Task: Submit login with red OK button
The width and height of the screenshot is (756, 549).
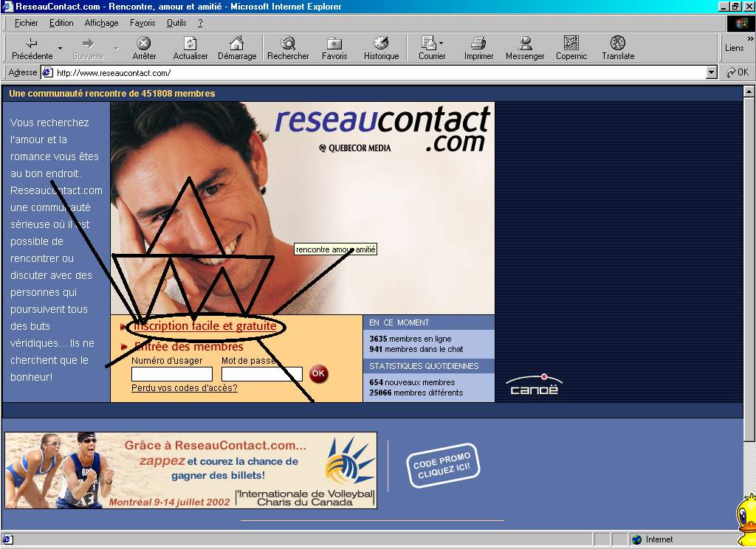Action: [318, 373]
